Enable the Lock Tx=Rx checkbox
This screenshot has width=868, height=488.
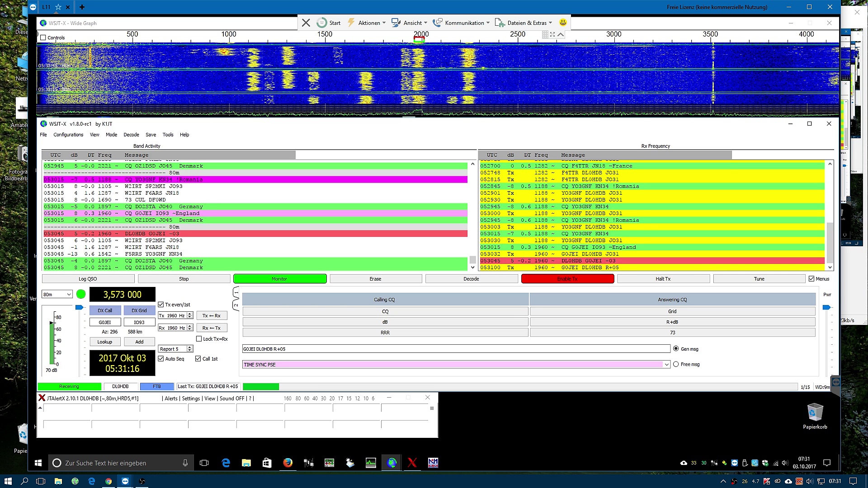pyautogui.click(x=199, y=339)
